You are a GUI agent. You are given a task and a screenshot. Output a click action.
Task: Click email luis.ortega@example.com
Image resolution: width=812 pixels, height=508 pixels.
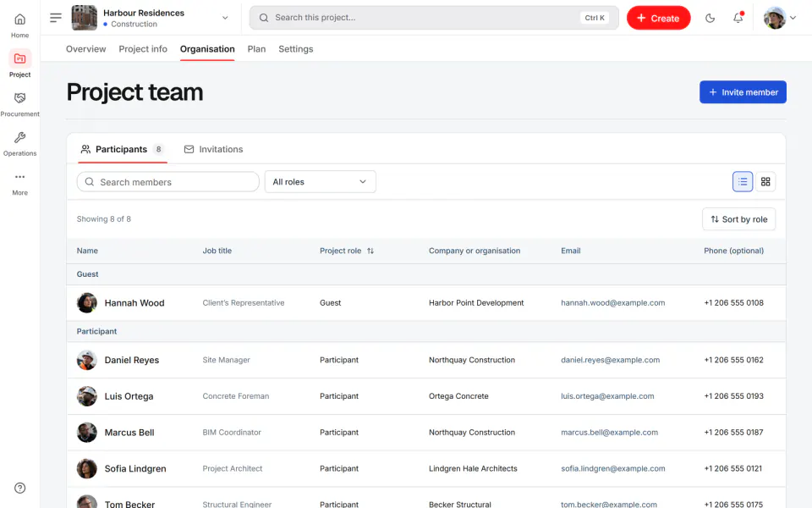tap(607, 396)
